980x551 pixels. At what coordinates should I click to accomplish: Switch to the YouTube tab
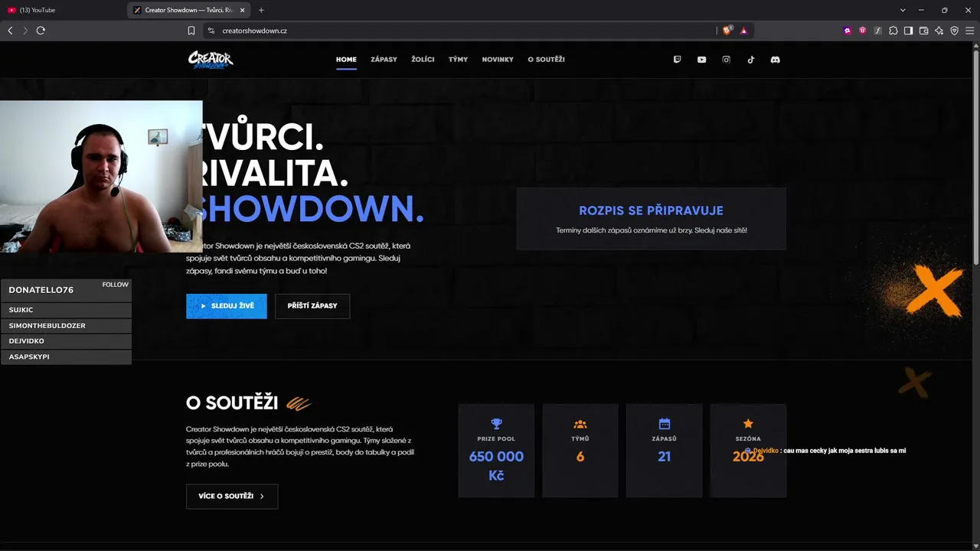pos(63,10)
